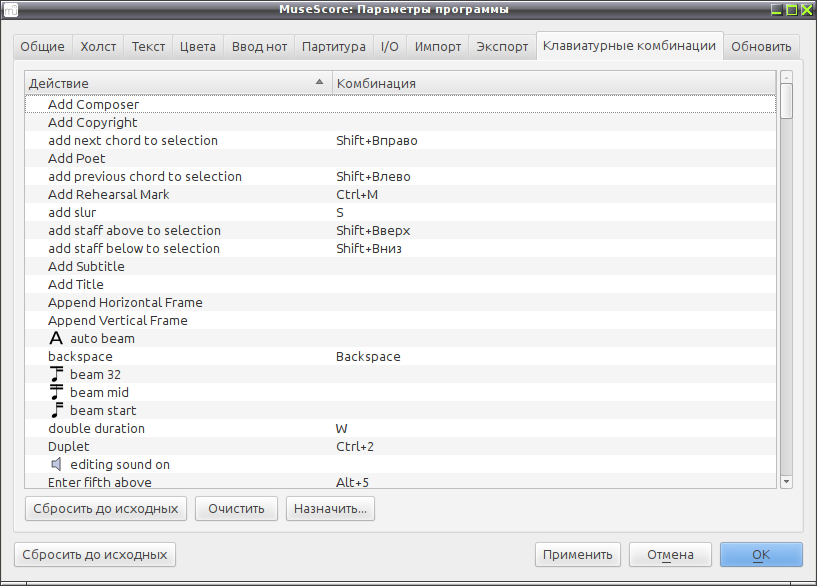Select the Enter fifth above row
The width and height of the screenshot is (817, 586).
(x=400, y=481)
